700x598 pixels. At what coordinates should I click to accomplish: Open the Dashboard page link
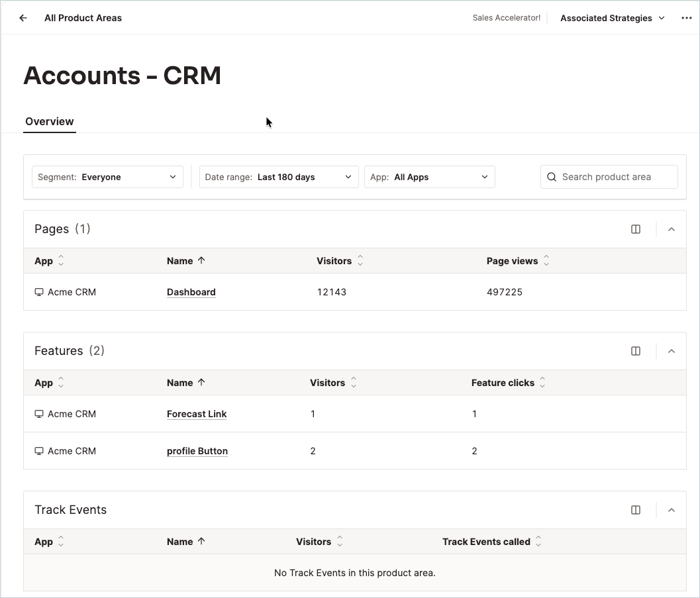click(x=191, y=292)
